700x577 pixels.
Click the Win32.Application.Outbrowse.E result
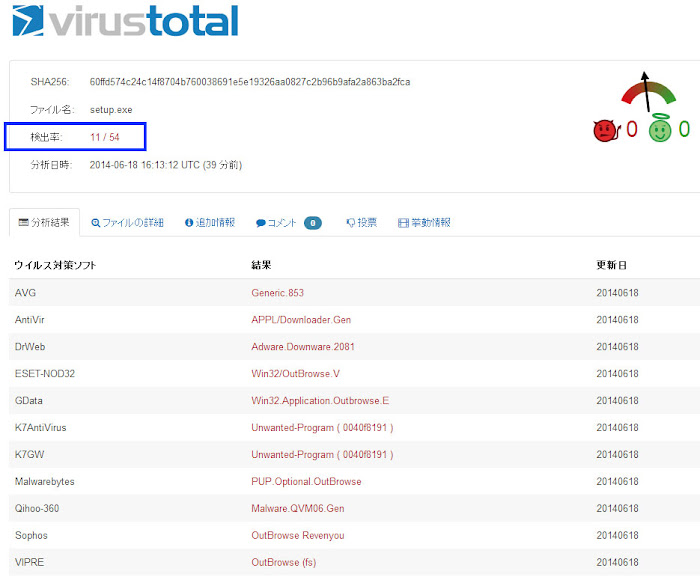[320, 401]
